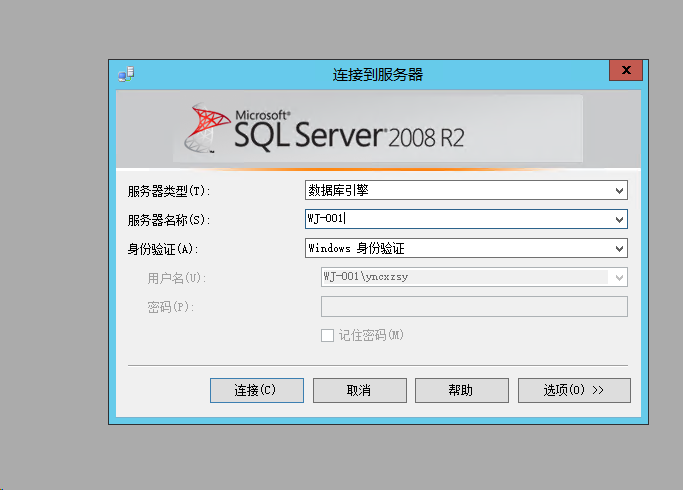683x490 pixels.
Task: Click the 连接到服务器 title text
Action: pos(378,74)
